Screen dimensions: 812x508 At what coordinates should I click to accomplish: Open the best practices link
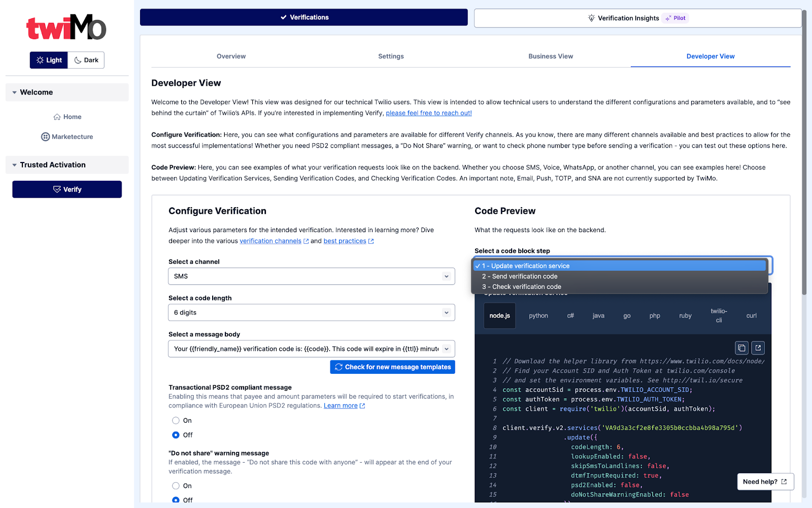345,241
